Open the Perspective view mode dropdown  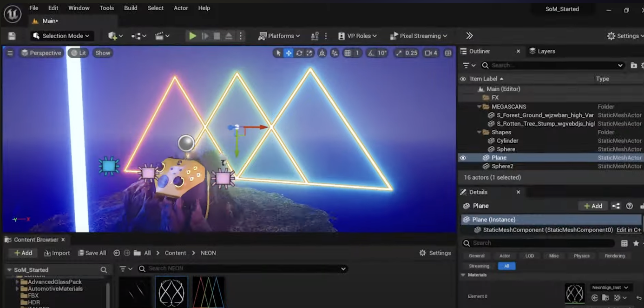pyautogui.click(x=41, y=53)
